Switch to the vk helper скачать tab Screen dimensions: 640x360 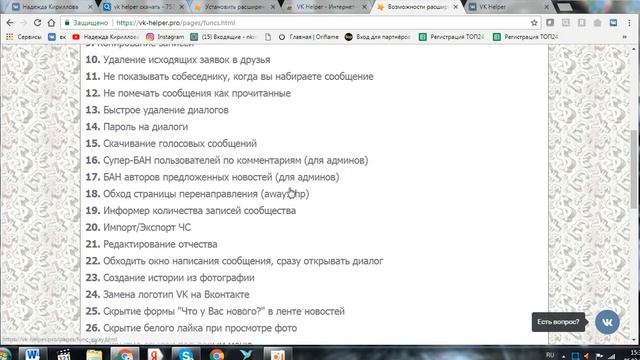143,7
